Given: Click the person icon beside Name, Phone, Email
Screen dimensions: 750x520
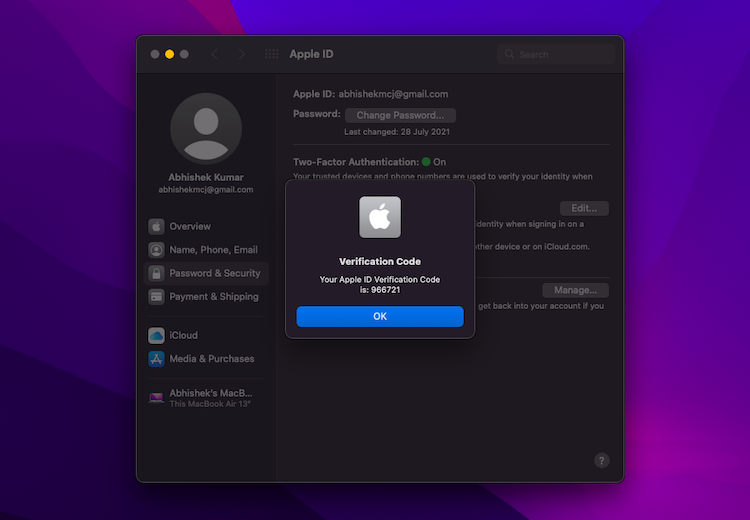Looking at the screenshot, I should tap(156, 250).
